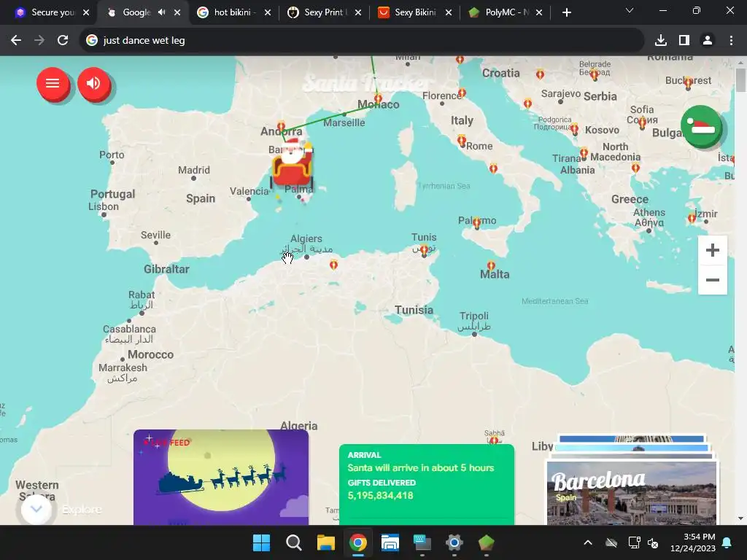Open File Explorer from taskbar

[x=326, y=542]
